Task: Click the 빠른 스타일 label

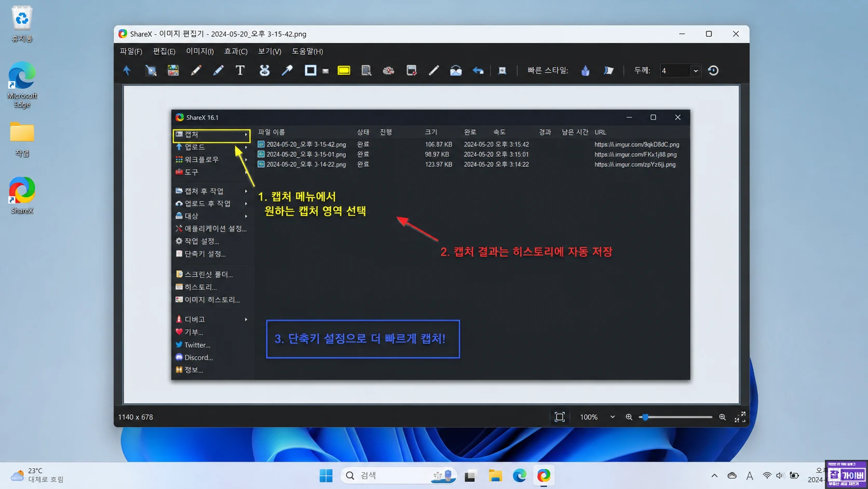Action: [548, 70]
